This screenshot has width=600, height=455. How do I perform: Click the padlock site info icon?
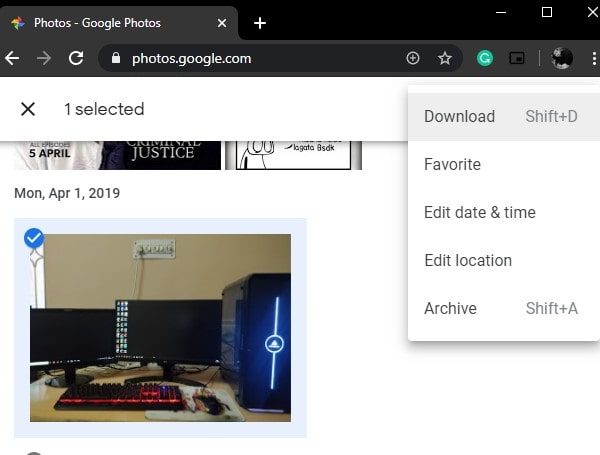click(x=116, y=58)
